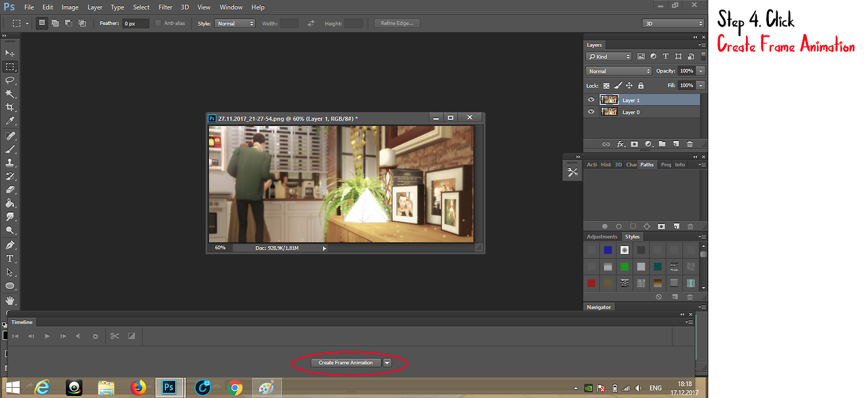Click the Refine Edge button
Screen dimensions: 868x398
click(x=397, y=23)
